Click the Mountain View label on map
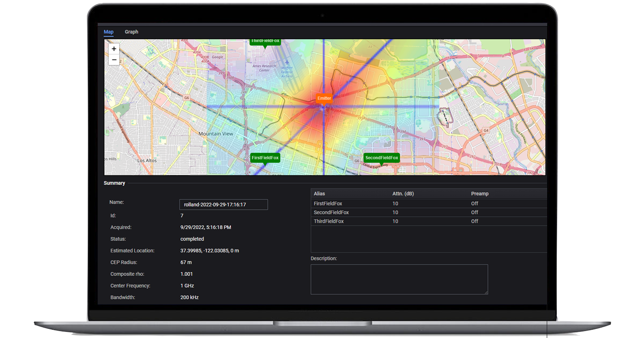 coord(216,134)
